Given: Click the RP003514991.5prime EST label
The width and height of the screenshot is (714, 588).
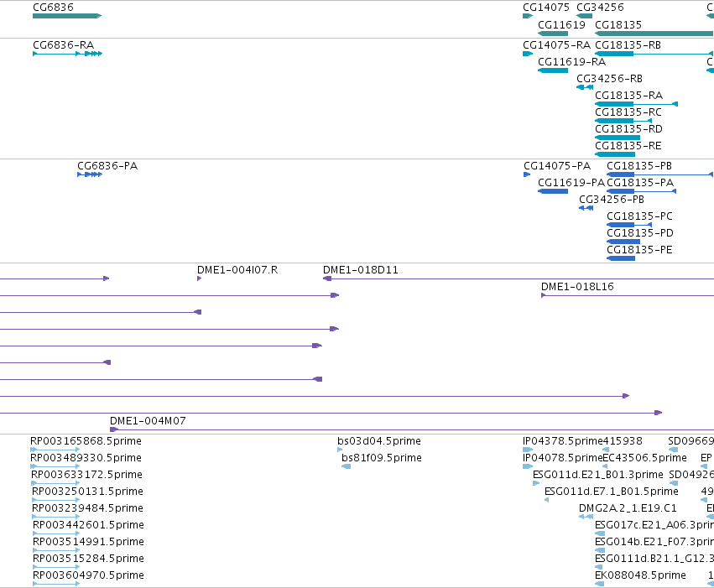Looking at the screenshot, I should [x=88, y=542].
